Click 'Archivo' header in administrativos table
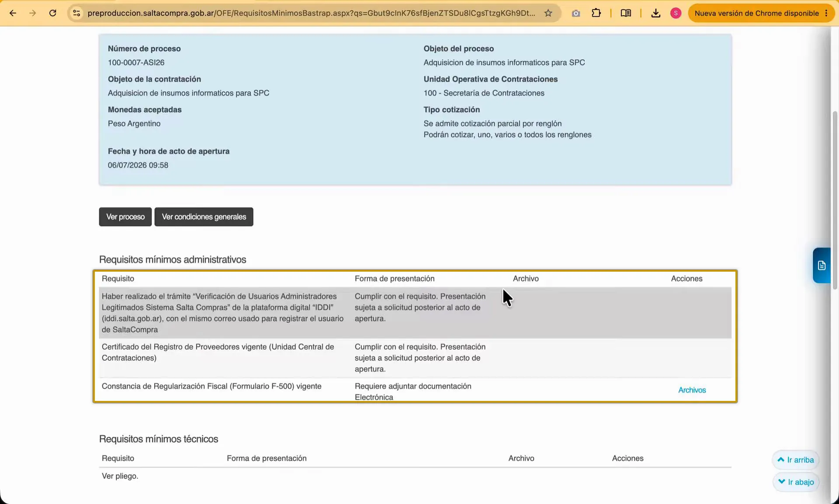 [526, 279]
